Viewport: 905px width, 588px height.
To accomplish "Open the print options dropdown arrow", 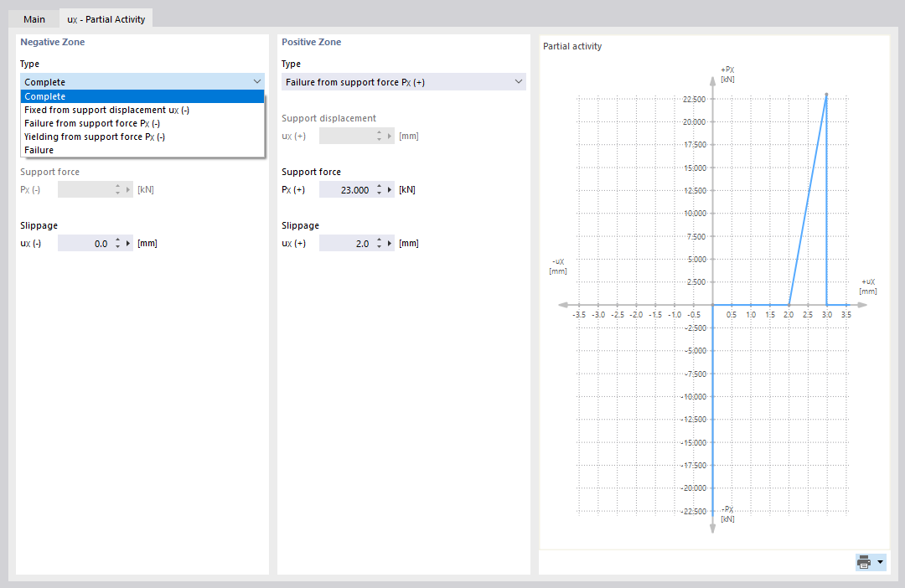I will [x=880, y=562].
